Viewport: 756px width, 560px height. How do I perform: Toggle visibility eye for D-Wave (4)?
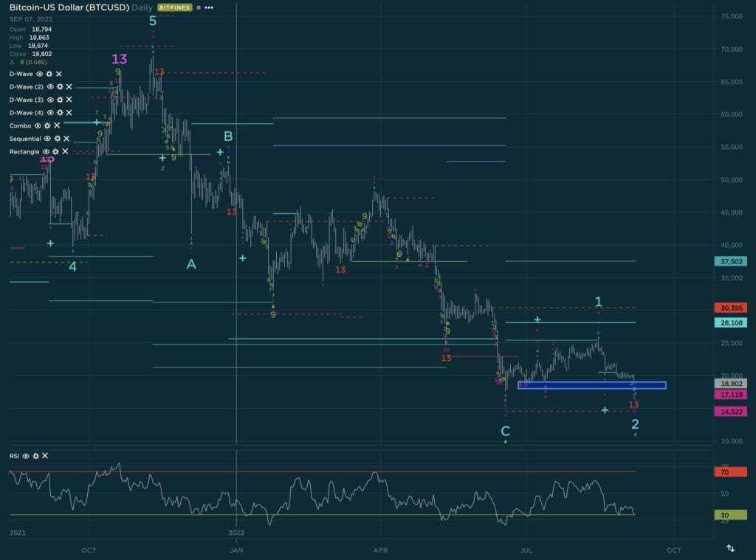[50, 113]
